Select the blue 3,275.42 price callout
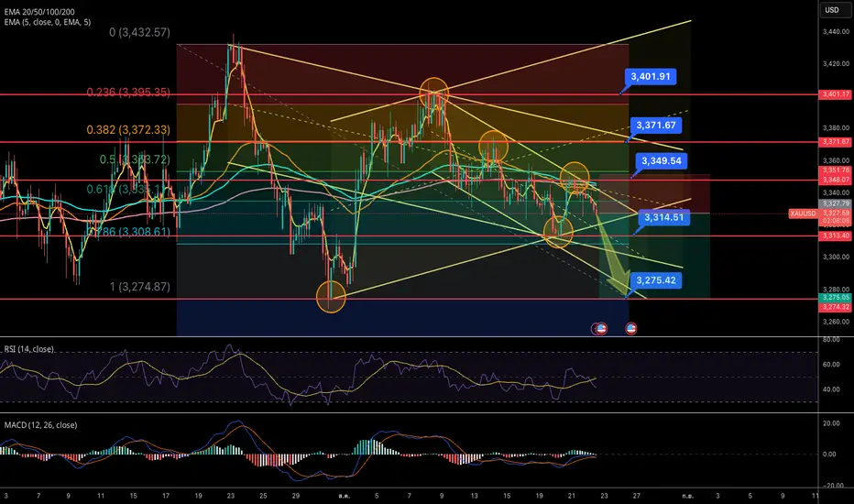The height and width of the screenshot is (504, 854). [656, 280]
